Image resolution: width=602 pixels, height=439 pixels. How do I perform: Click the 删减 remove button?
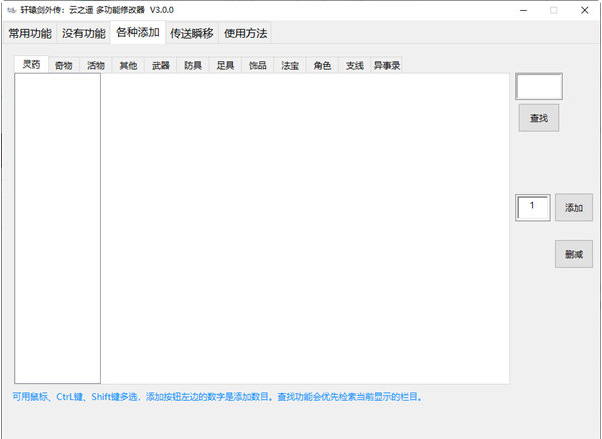click(x=574, y=254)
